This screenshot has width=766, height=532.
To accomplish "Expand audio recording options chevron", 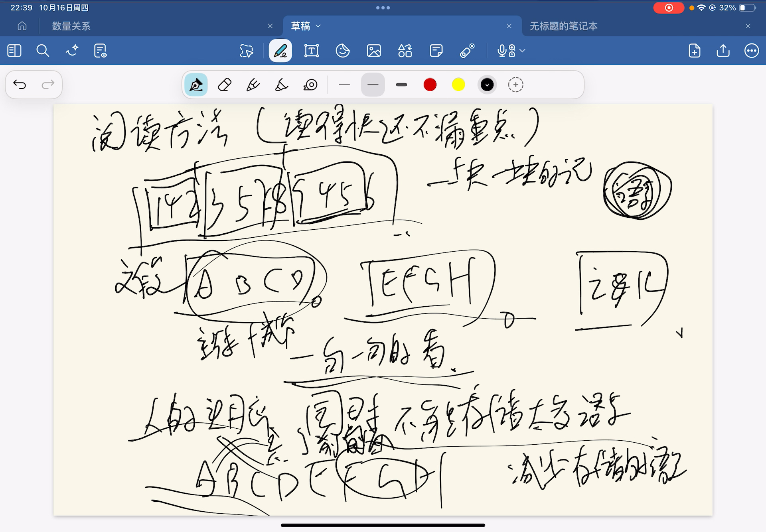I will 523,51.
